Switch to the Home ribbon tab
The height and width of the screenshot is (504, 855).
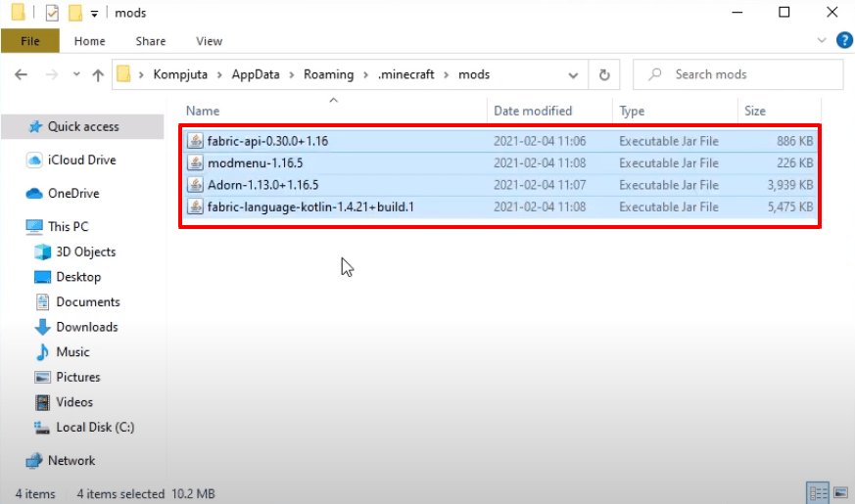(89, 41)
